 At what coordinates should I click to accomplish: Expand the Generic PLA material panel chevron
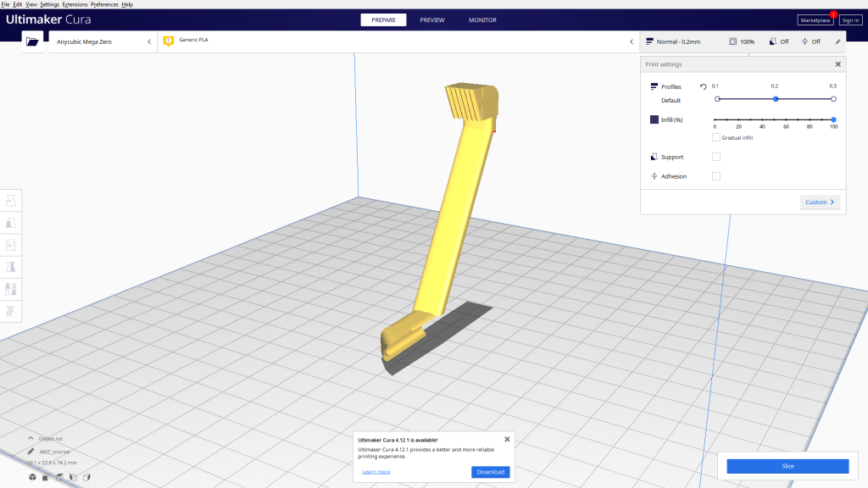tap(632, 42)
